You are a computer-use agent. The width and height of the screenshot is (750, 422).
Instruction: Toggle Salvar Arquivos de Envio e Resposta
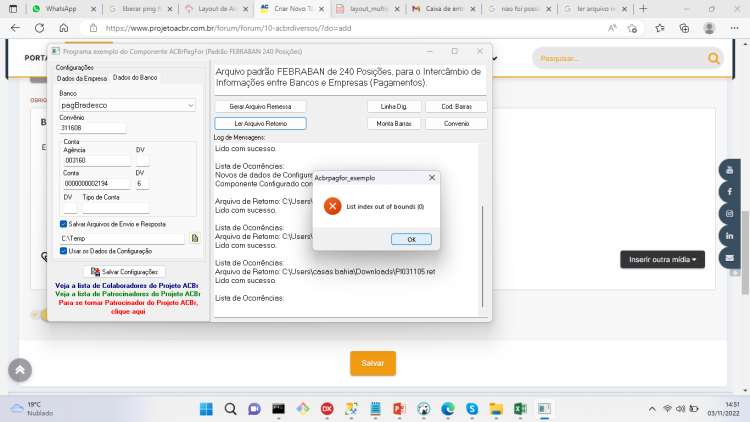tap(63, 224)
